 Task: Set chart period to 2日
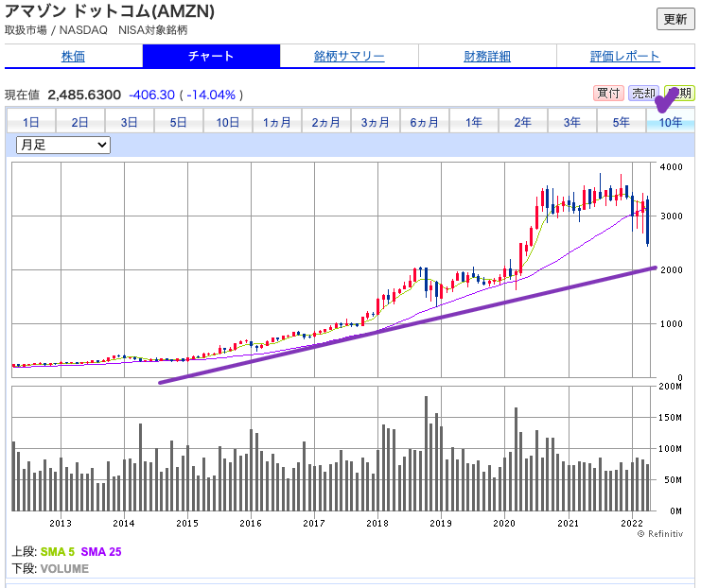pyautogui.click(x=80, y=122)
